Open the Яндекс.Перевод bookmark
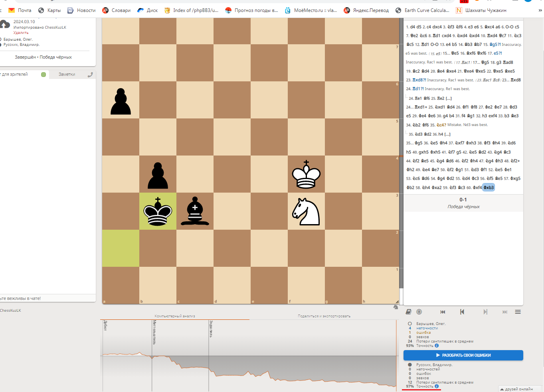This screenshot has height=392, width=544. (366, 10)
